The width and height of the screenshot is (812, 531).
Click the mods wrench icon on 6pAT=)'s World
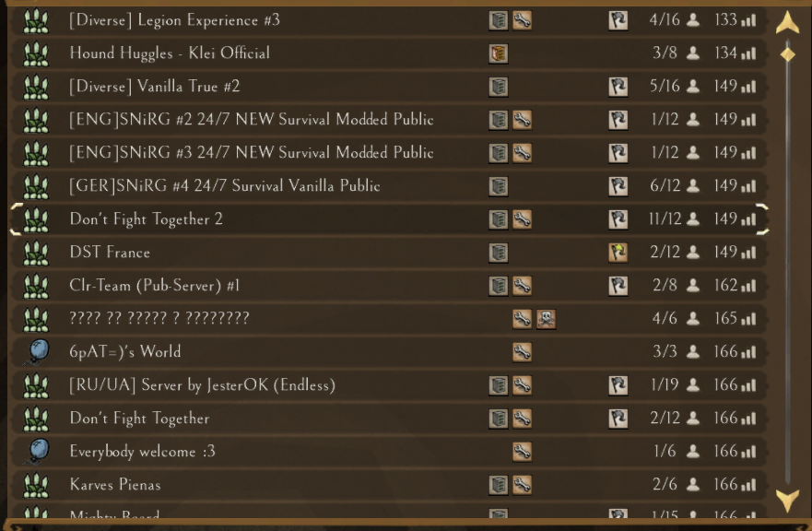pos(522,352)
